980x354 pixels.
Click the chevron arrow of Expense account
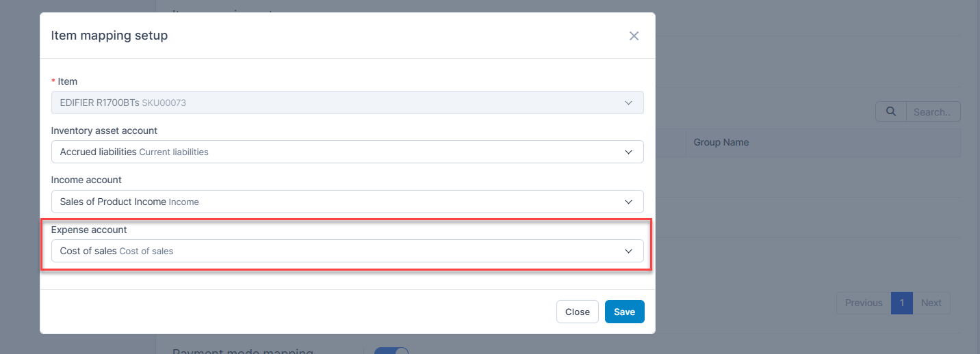pyautogui.click(x=628, y=251)
